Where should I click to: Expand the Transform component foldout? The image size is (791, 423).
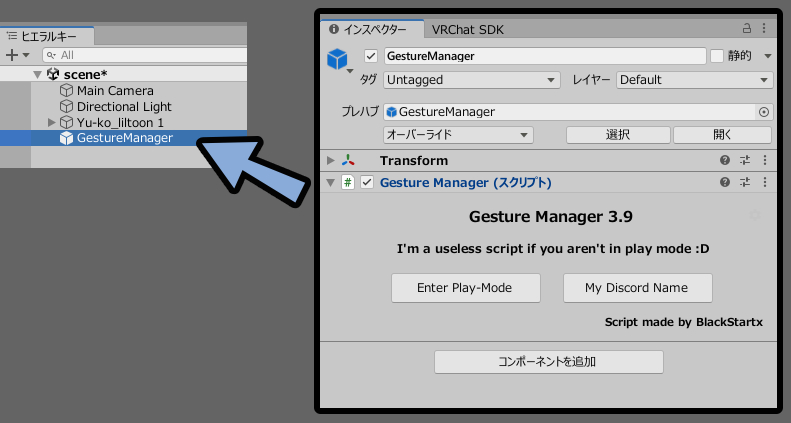330,160
